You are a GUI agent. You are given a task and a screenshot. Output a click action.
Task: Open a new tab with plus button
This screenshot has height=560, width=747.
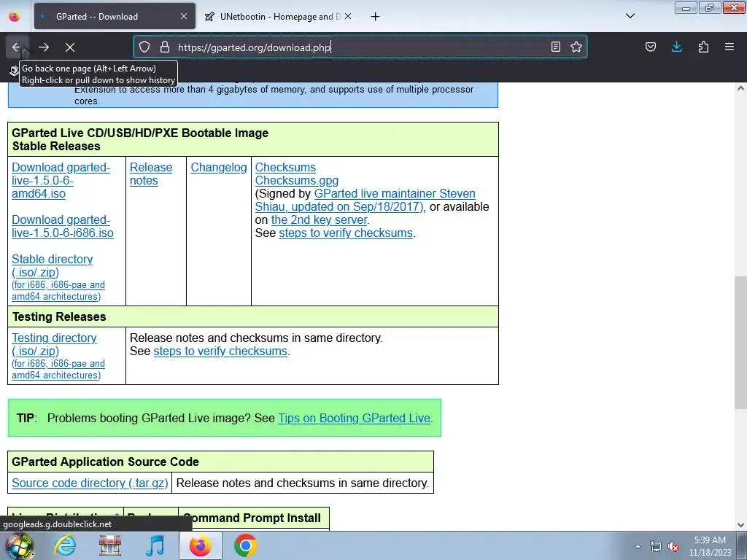376,17
